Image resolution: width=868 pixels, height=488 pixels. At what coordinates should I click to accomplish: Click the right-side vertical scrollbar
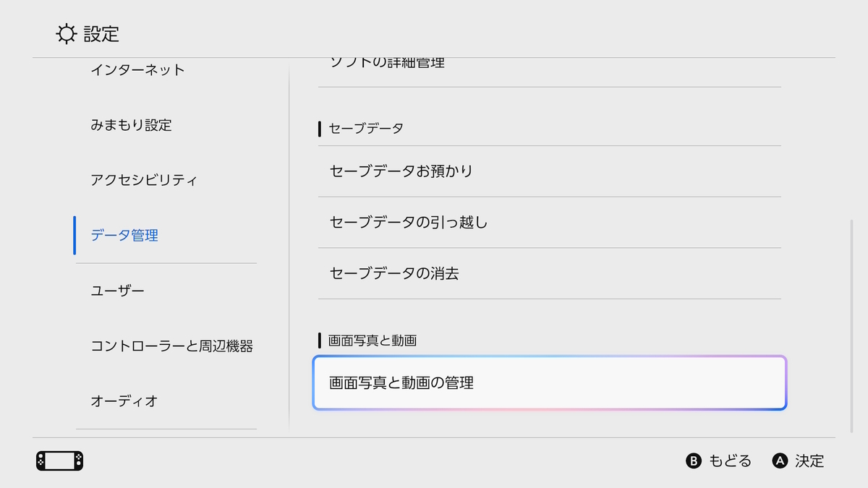pos(851,326)
